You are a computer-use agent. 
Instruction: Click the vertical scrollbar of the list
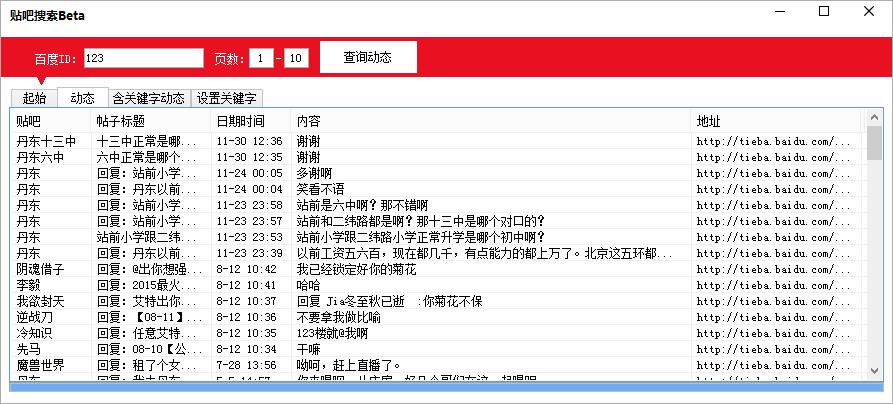click(x=874, y=250)
